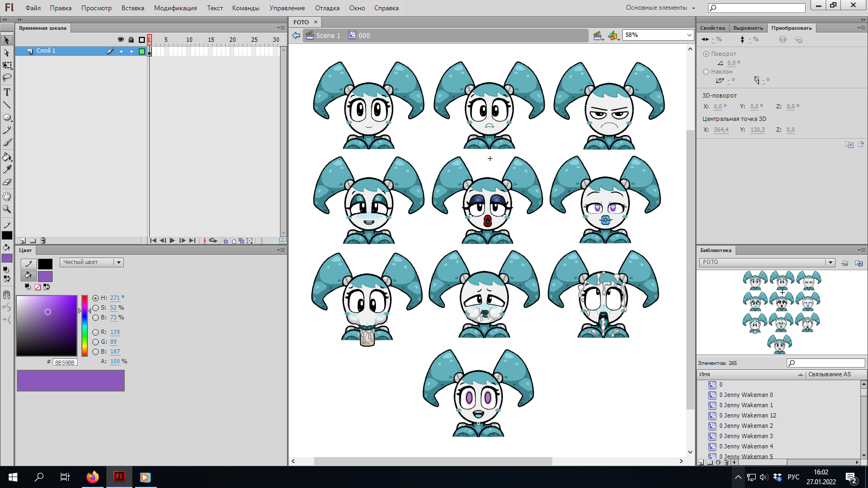868x488 pixels.
Task: Pick the Oval shape tool
Action: (x=7, y=117)
